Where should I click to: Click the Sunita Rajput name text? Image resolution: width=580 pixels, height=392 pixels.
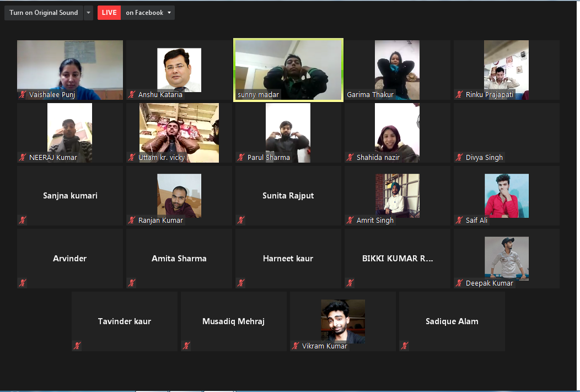288,196
